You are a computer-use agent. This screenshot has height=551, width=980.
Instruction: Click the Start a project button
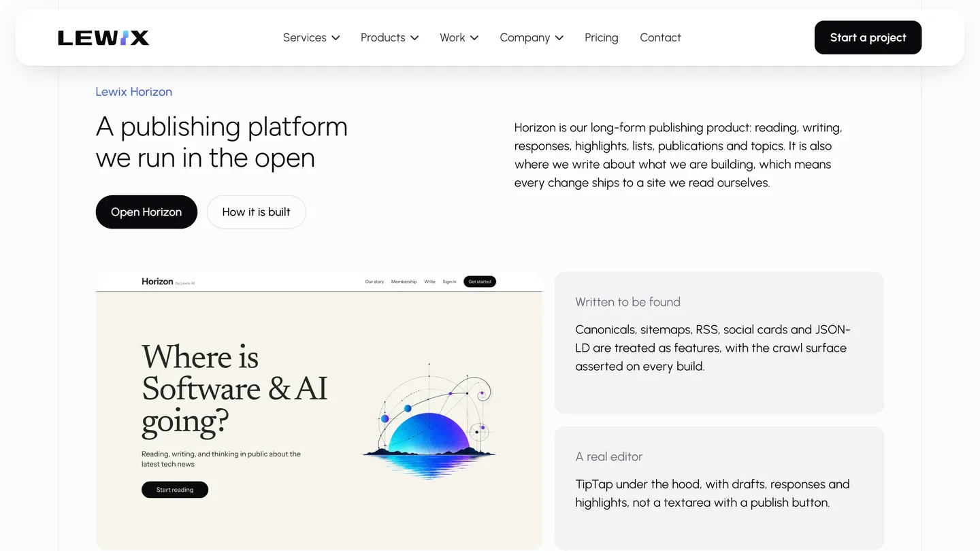point(868,37)
